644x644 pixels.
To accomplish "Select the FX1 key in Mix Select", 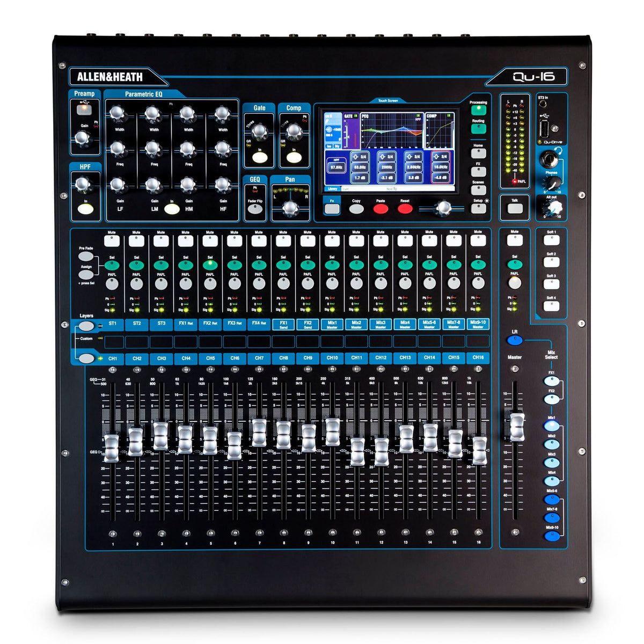I will pos(551,382).
